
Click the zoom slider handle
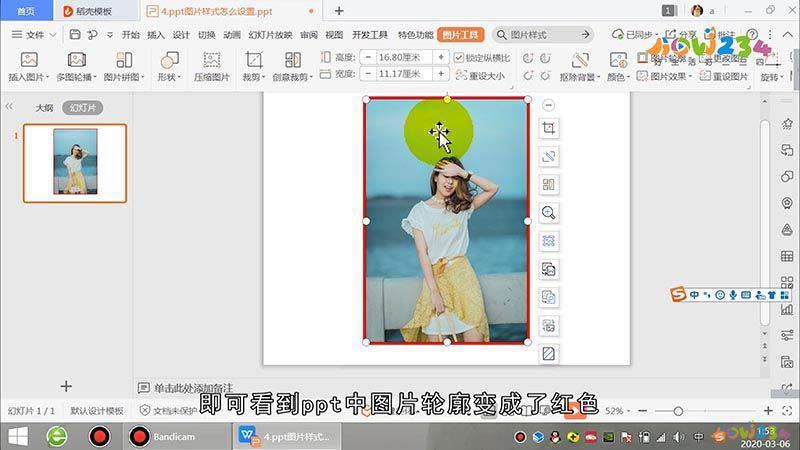[x=678, y=411]
